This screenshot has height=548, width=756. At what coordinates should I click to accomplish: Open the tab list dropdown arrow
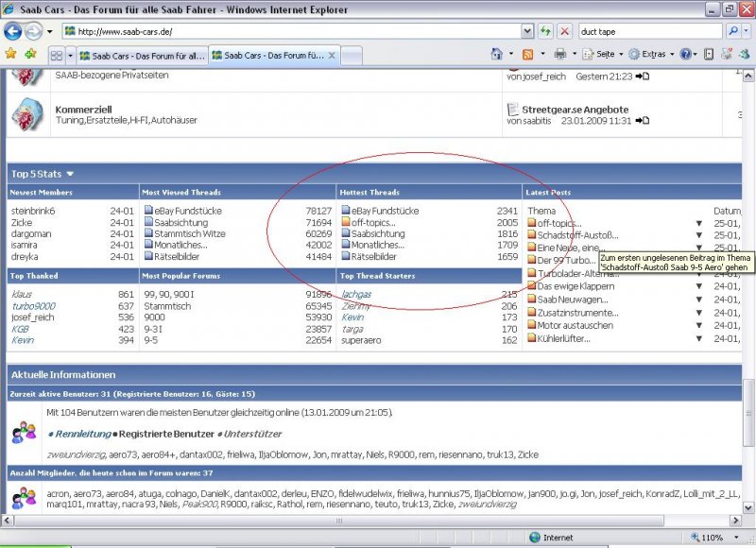tap(70, 56)
